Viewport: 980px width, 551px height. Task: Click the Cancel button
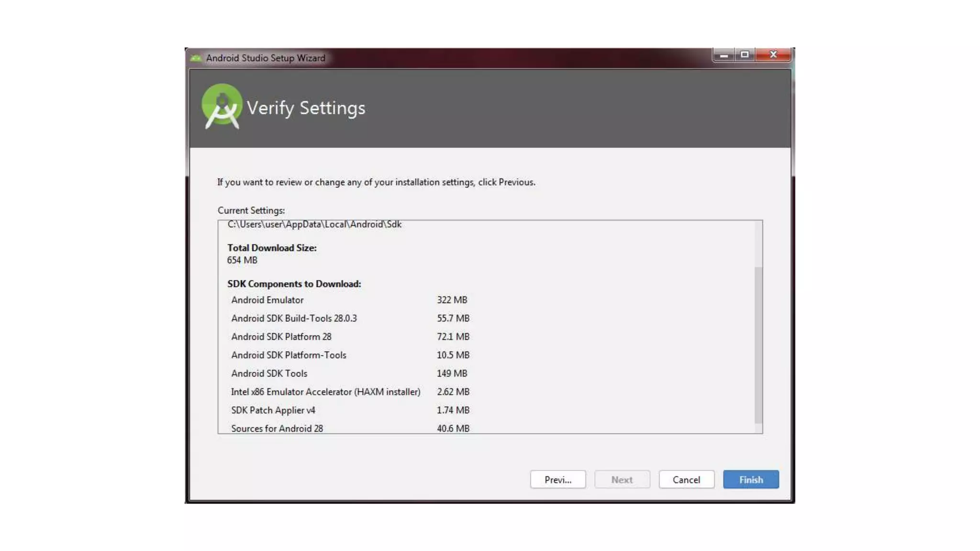[686, 479]
